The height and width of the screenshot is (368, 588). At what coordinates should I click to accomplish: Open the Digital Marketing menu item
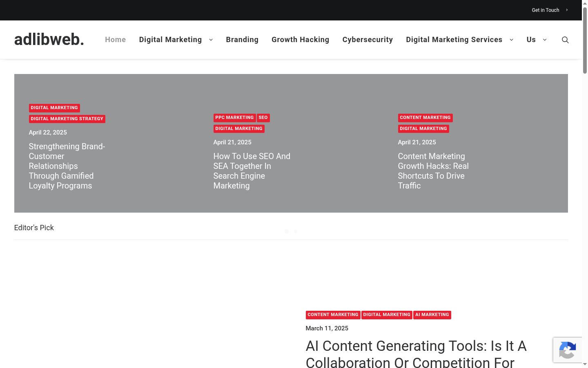coord(170,40)
